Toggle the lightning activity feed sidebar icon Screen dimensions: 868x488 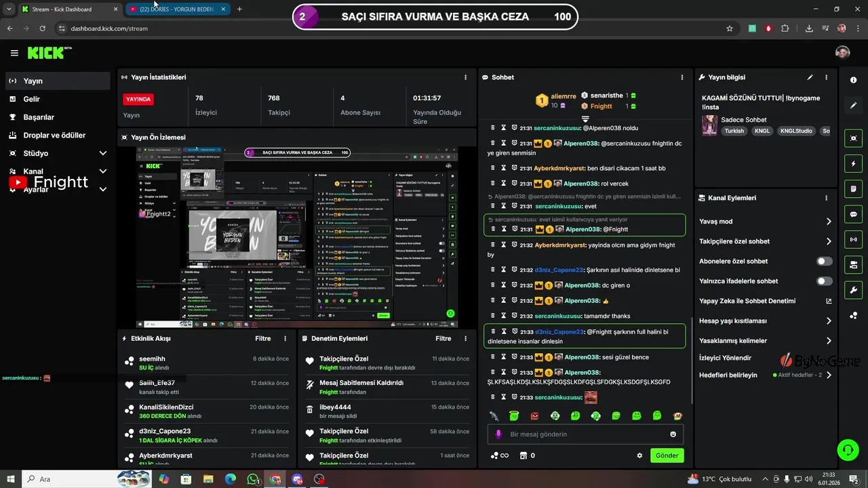pyautogui.click(x=853, y=163)
